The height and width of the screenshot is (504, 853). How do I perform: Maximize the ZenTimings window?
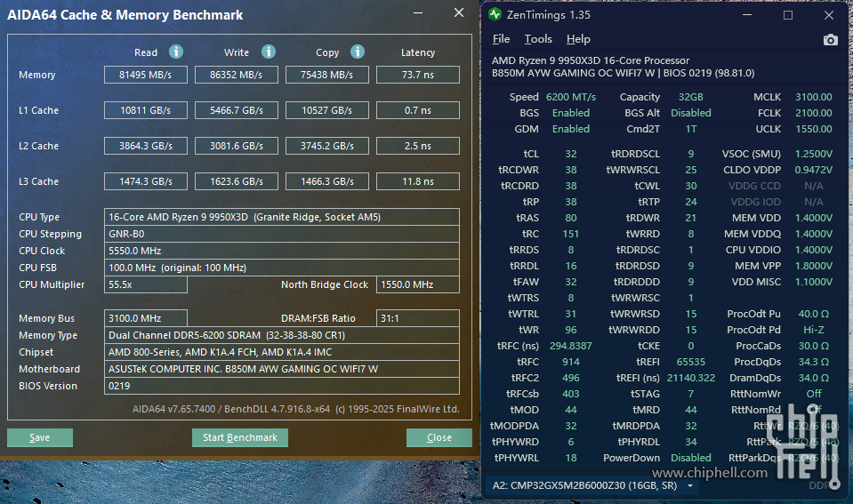[788, 15]
